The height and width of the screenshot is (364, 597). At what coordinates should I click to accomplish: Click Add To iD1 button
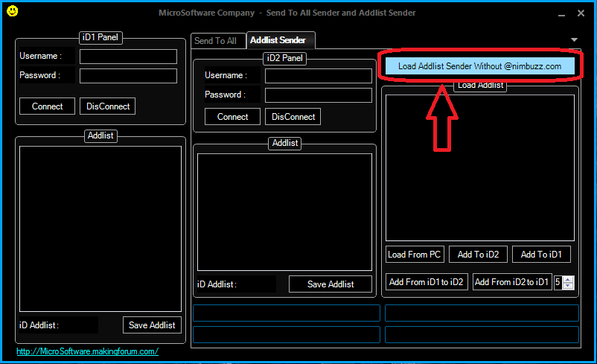[x=541, y=255]
